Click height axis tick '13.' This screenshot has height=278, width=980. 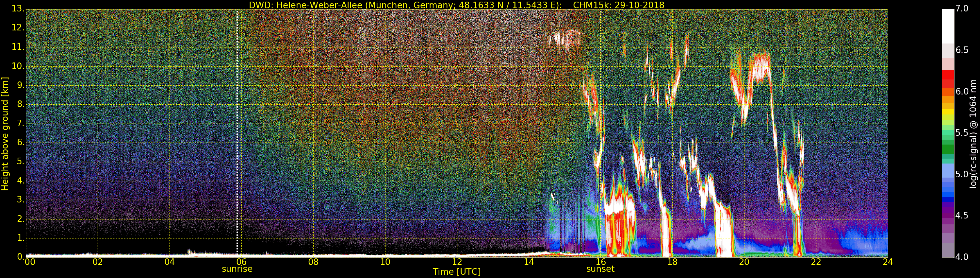tap(18, 9)
